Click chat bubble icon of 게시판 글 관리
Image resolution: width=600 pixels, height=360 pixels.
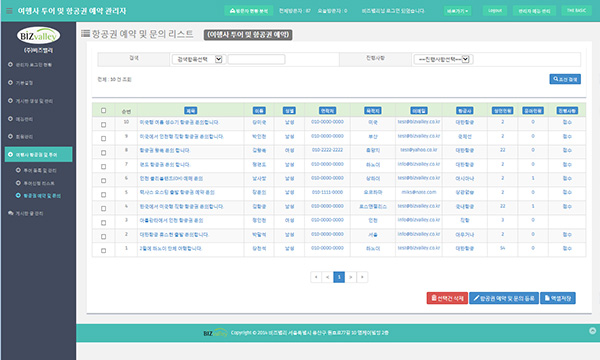point(11,213)
